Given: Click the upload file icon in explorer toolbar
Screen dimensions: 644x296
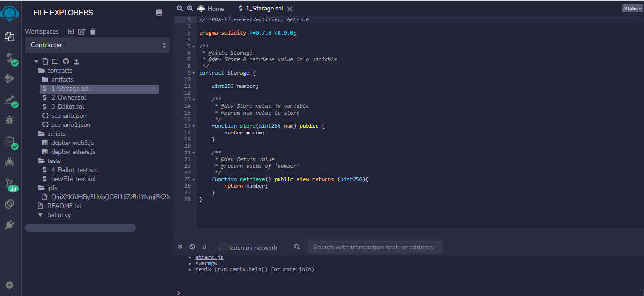Looking at the screenshot, I should 76,61.
